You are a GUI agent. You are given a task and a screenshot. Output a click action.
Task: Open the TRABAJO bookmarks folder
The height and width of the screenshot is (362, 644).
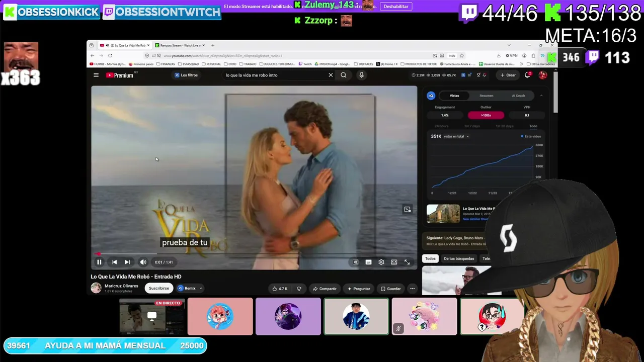248,64
